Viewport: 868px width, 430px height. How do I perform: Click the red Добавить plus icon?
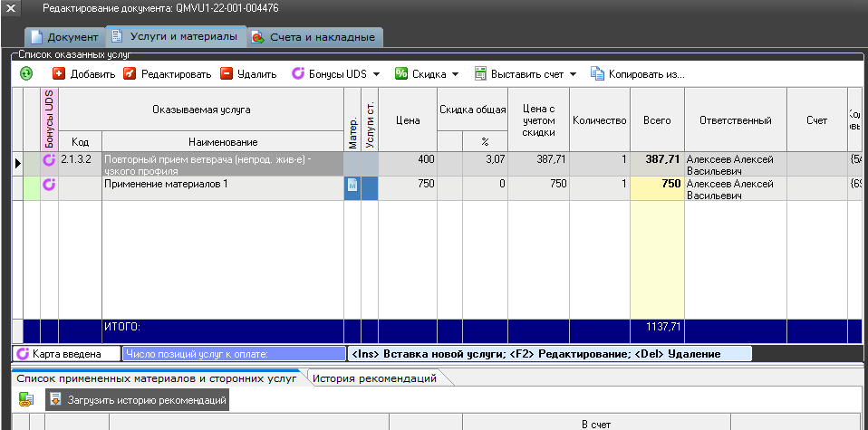59,73
